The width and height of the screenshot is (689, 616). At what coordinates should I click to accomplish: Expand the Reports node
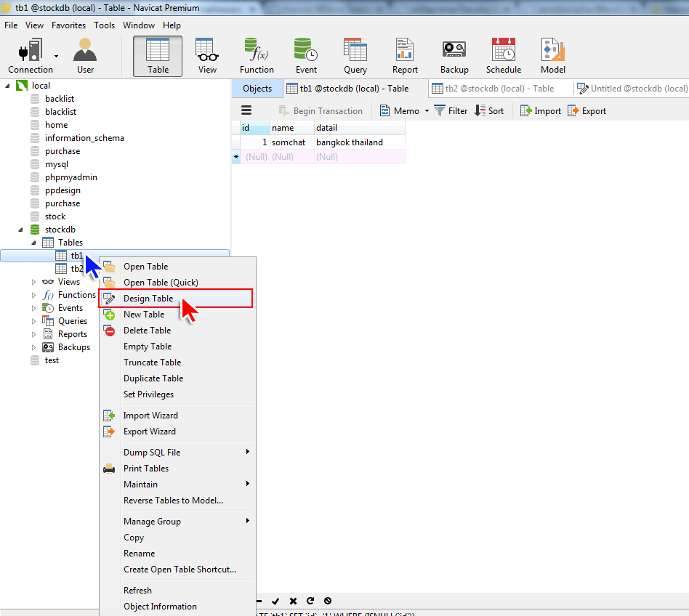tap(34, 335)
